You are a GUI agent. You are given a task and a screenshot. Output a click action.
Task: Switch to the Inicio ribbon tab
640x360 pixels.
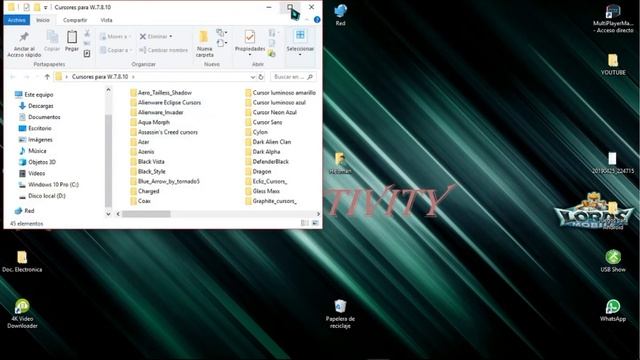[x=43, y=20]
